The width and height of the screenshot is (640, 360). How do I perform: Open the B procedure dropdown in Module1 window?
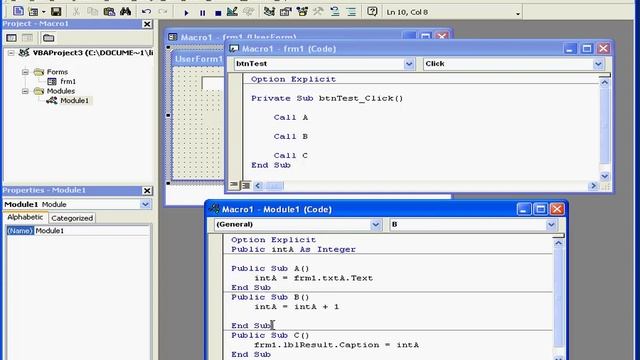coord(551,224)
